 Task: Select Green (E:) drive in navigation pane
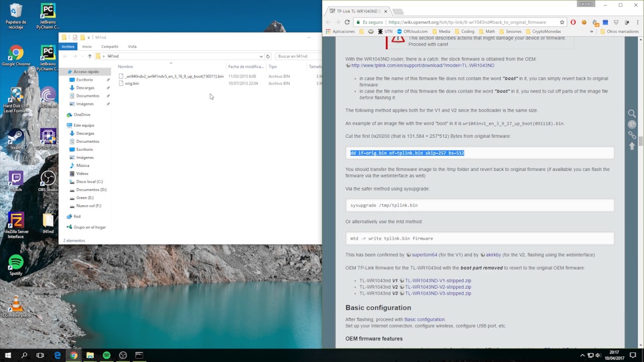point(82,198)
